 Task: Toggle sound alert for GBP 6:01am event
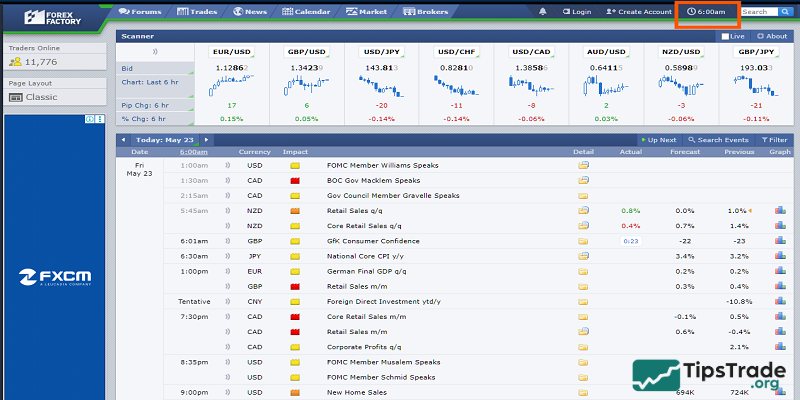point(227,241)
